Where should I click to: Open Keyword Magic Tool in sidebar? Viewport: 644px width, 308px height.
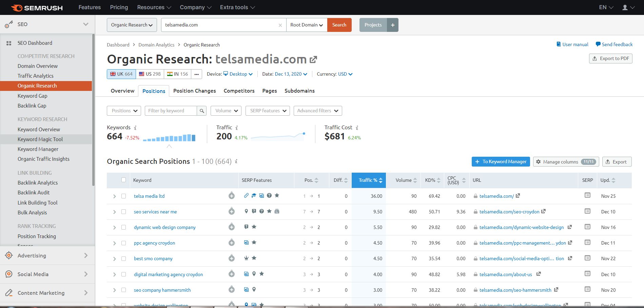tap(46, 139)
